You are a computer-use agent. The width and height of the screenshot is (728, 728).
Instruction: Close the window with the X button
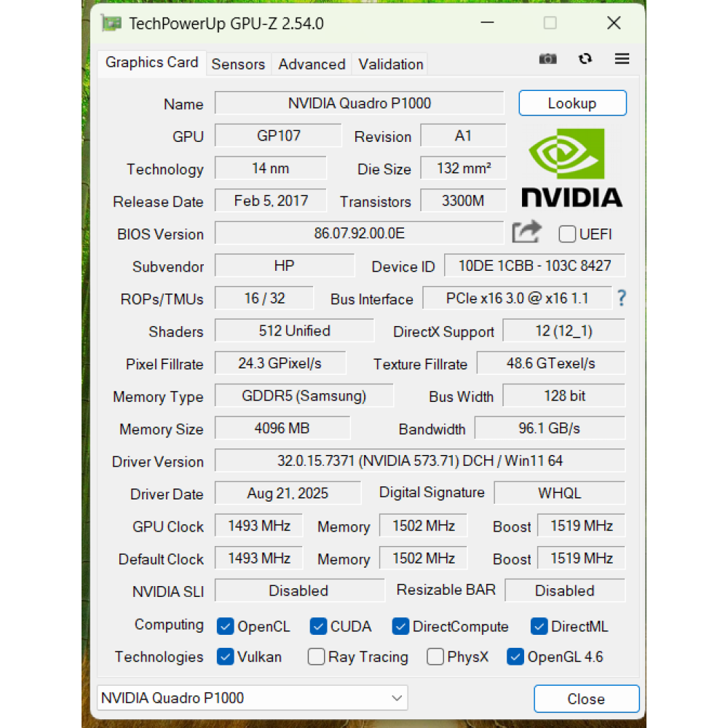tap(613, 23)
